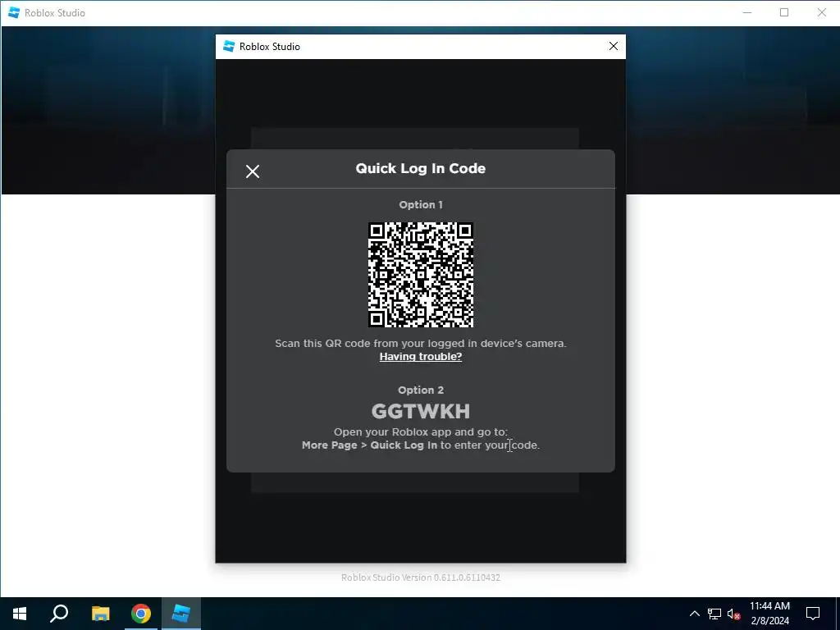Close the inner Roblox Studio login window
The height and width of the screenshot is (630, 840).
coord(614,47)
